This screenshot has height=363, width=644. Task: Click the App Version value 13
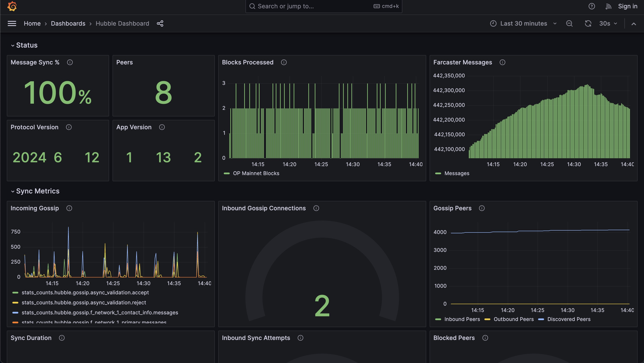[x=163, y=157]
